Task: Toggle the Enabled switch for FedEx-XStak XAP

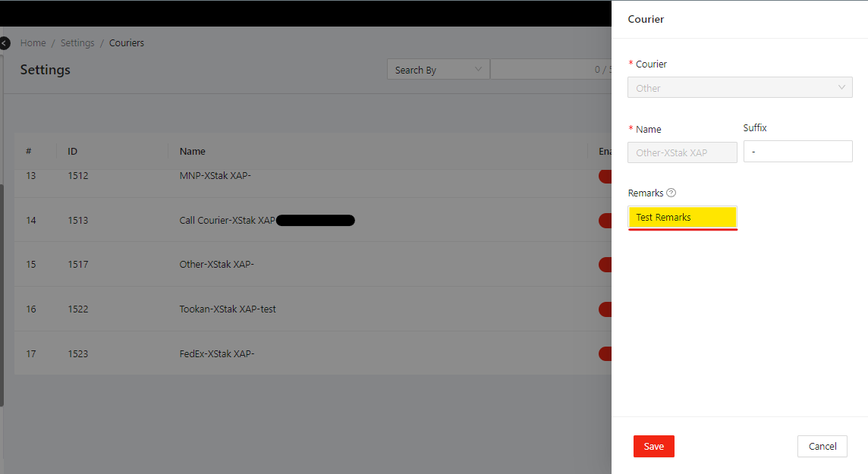Action: pos(605,353)
